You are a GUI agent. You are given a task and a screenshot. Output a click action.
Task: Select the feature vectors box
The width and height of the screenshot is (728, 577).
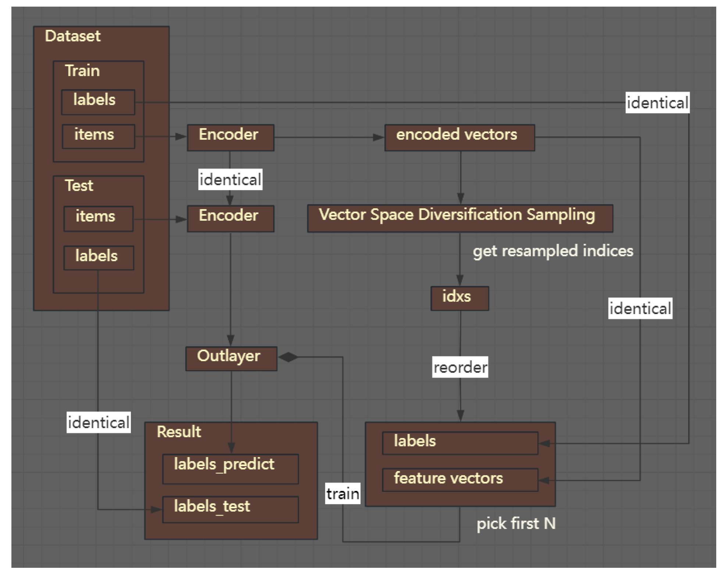coord(460,480)
